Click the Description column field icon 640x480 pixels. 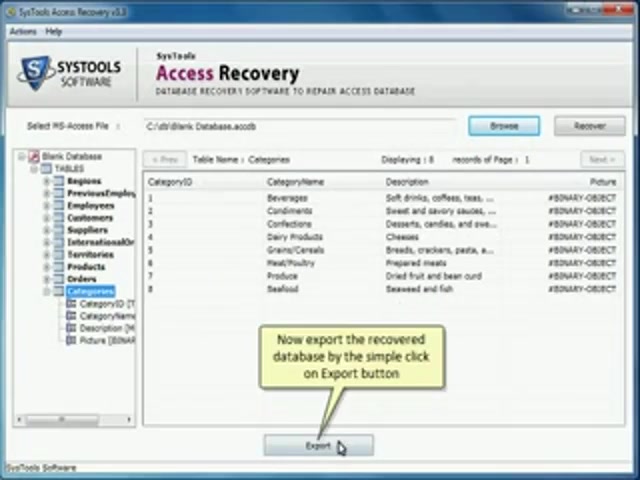tap(71, 328)
